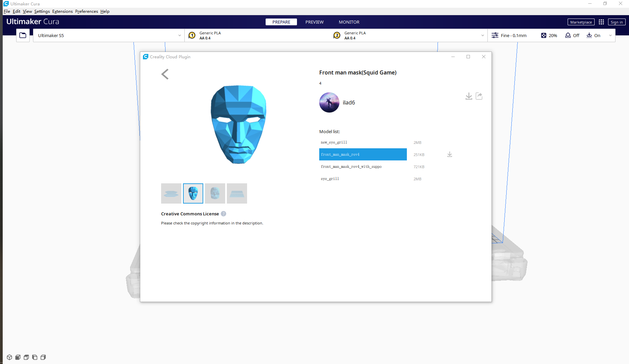Close the Creality Cloud Plugin dialog
629x364 pixels.
(x=484, y=57)
